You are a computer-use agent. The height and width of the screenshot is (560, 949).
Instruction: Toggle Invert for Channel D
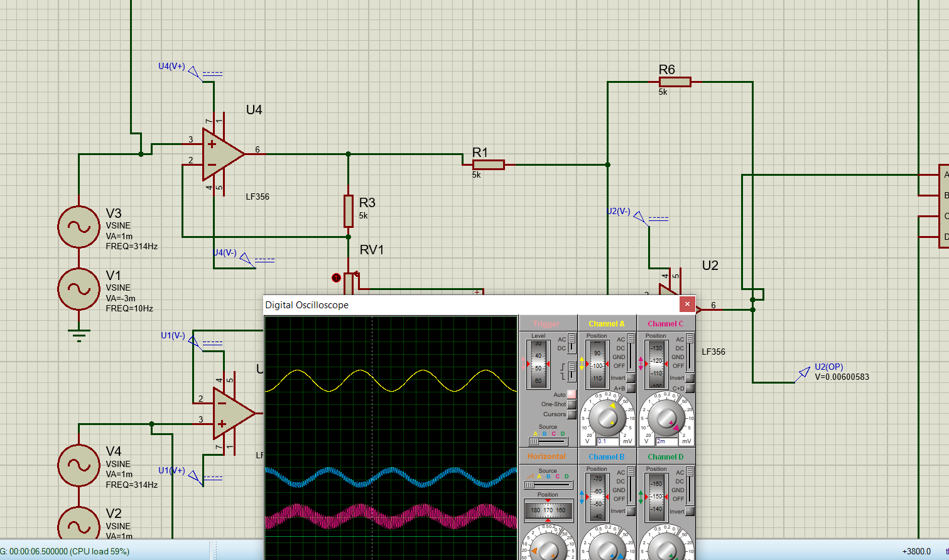690,511
